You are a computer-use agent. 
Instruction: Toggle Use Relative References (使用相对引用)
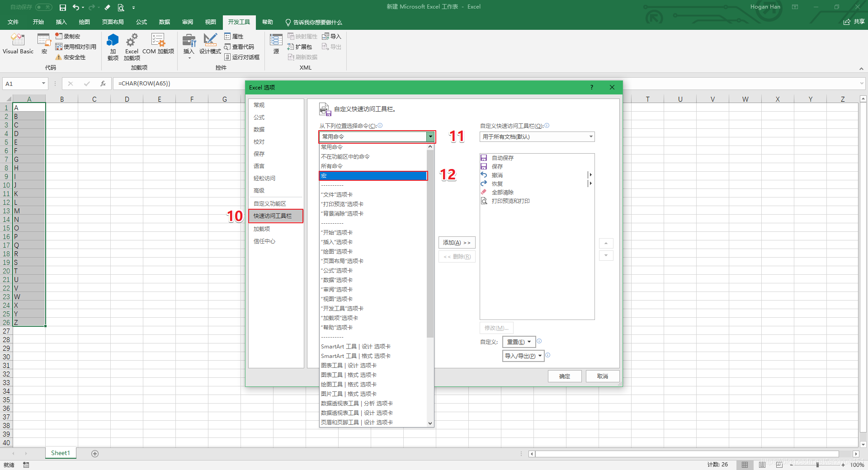[76, 47]
